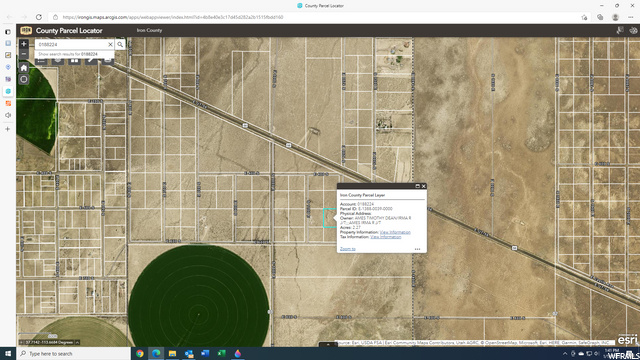640x360 pixels.
Task: Open File Explorer from taskbar
Action: coord(172,353)
